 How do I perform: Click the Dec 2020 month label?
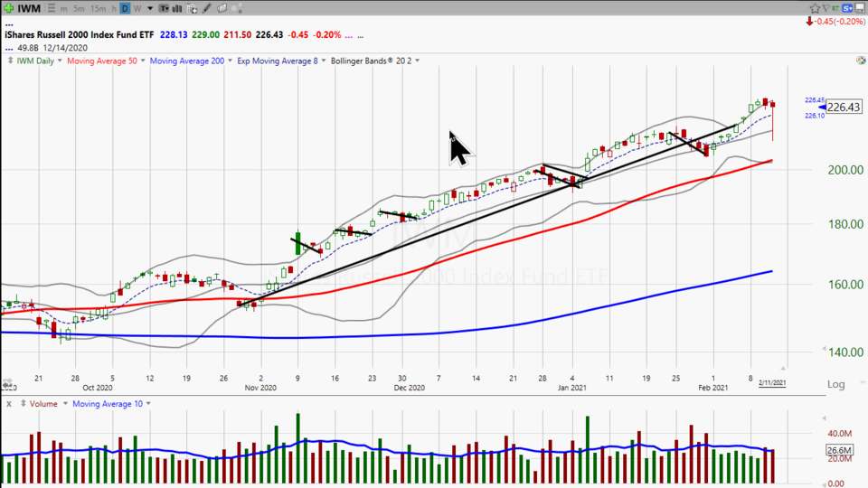409,388
